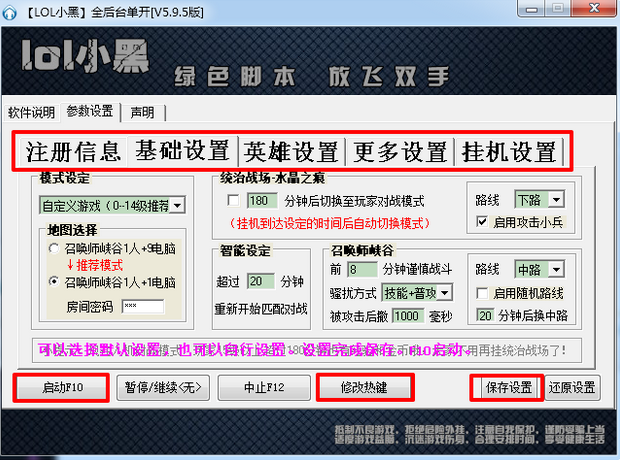Select the 基础设置 tab

[182, 151]
